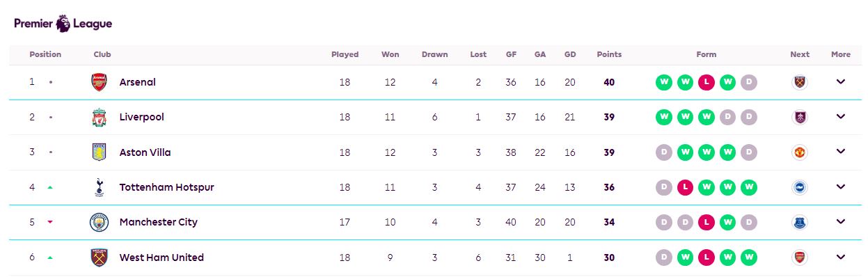Open the Manchester City club link
Screen dimensions: 868x277
click(x=159, y=222)
